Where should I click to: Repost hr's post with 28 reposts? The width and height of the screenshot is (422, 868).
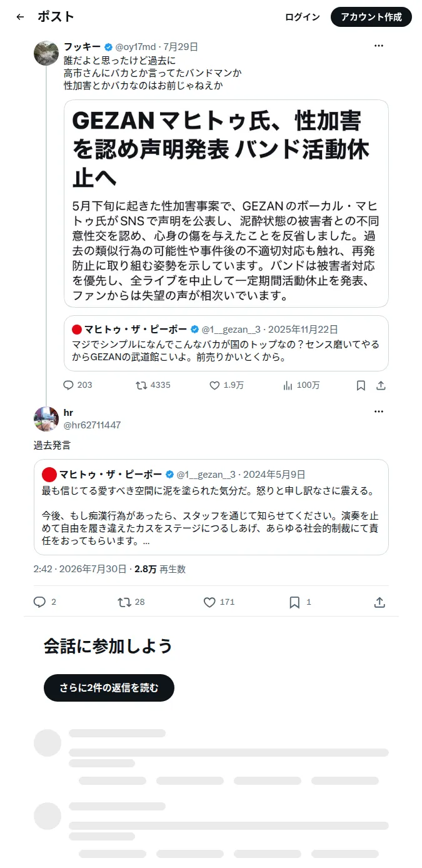coord(124,602)
